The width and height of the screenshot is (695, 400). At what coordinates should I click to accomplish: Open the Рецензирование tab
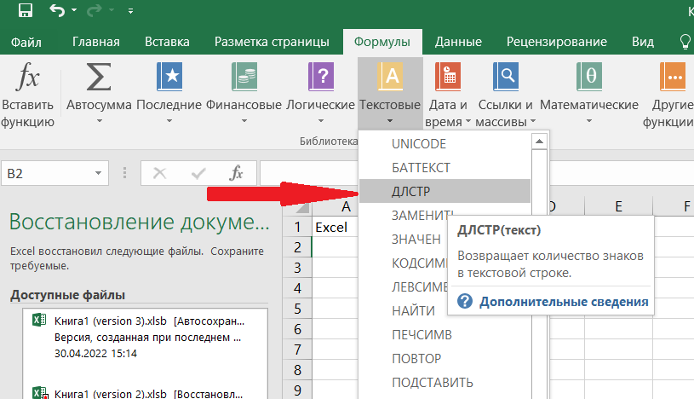557,42
